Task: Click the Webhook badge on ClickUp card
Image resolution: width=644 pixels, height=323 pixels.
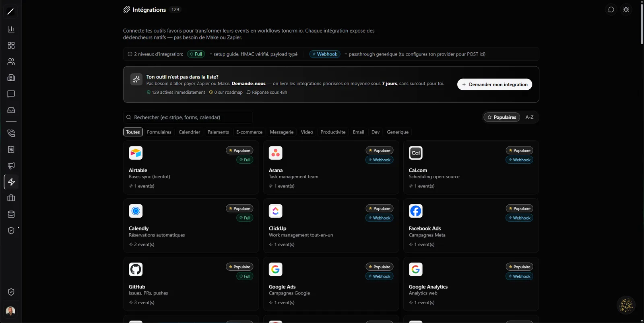Action: [x=379, y=218]
